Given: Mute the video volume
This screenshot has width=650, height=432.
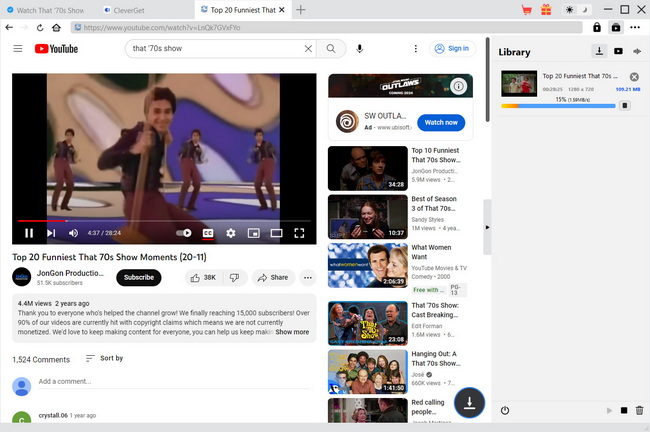Looking at the screenshot, I should coord(73,233).
